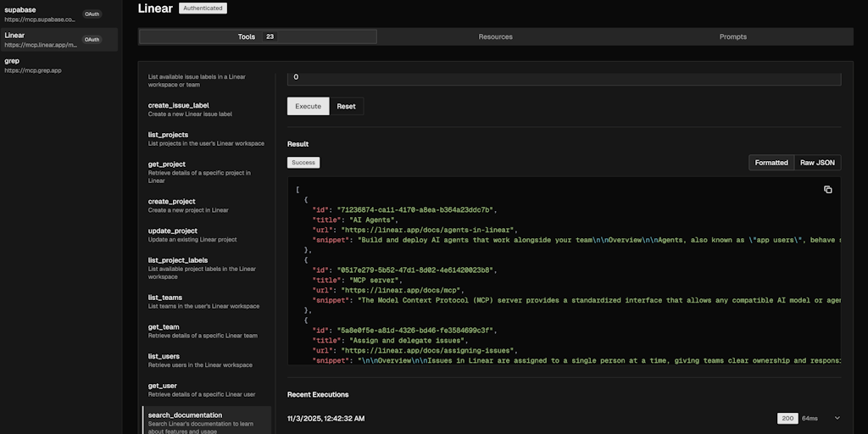The height and width of the screenshot is (434, 868).
Task: Open the Tools tab
Action: tap(258, 36)
